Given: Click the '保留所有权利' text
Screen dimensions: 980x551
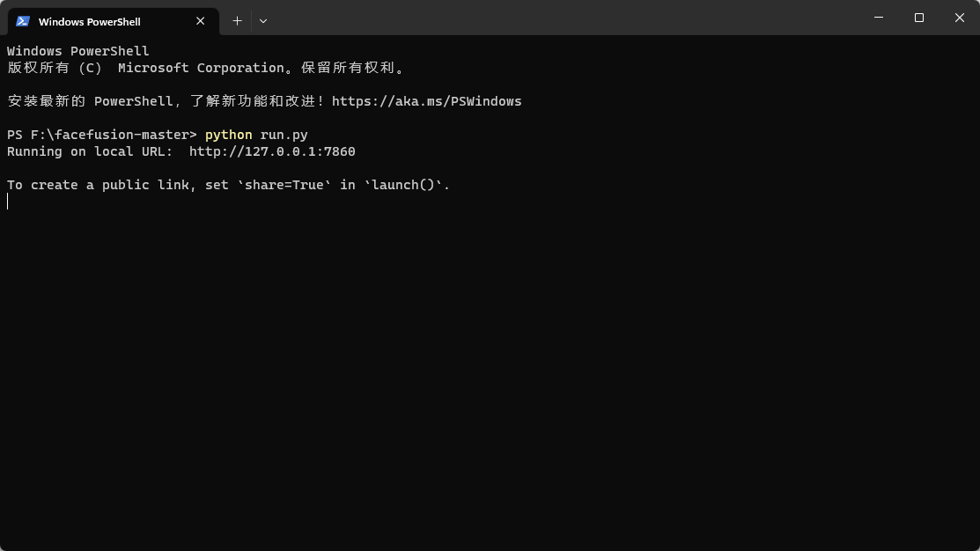Looking at the screenshot, I should pos(348,68).
